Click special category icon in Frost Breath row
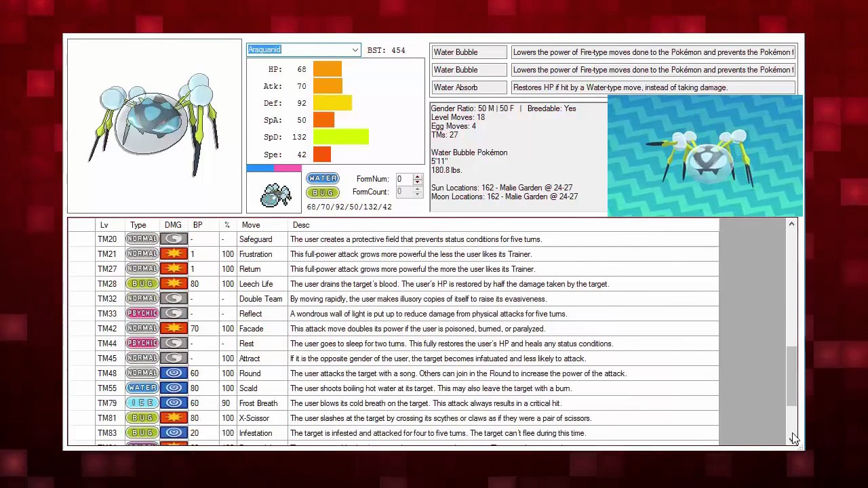868x488 pixels. pyautogui.click(x=174, y=403)
